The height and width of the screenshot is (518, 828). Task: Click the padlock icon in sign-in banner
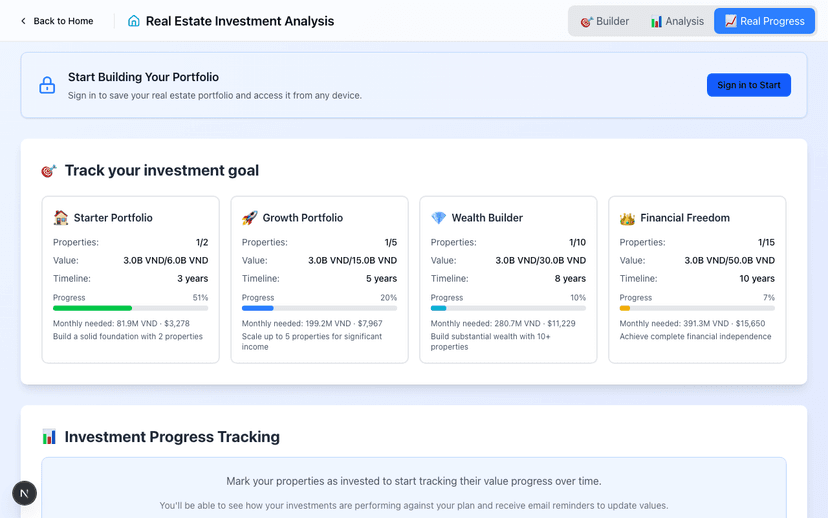pyautogui.click(x=47, y=85)
